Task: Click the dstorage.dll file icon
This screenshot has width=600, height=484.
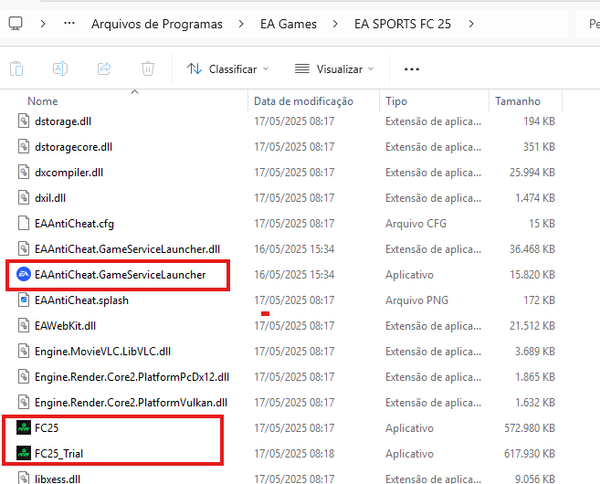Action: (23, 121)
